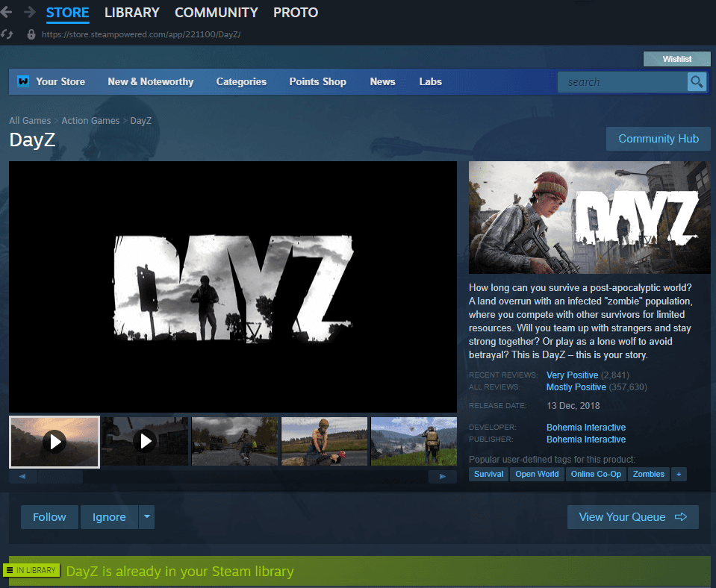716x588 pixels.
Task: Open the News section
Action: click(383, 82)
